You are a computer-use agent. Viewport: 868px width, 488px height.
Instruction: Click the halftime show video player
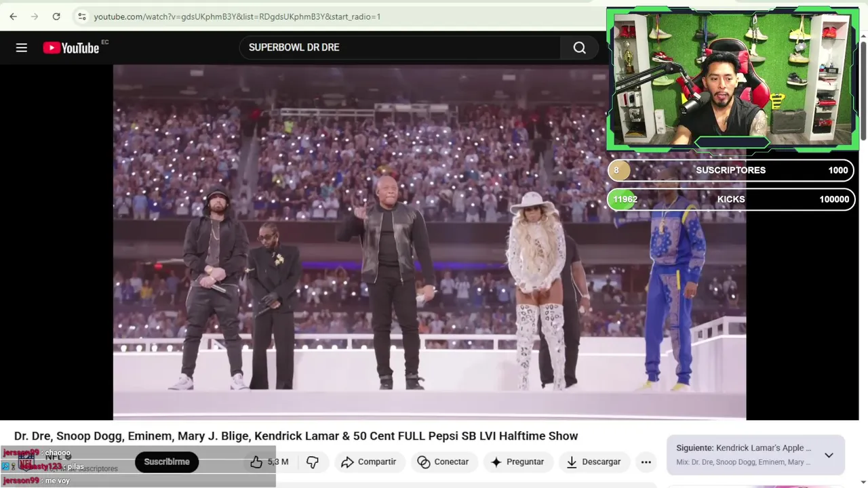click(429, 242)
